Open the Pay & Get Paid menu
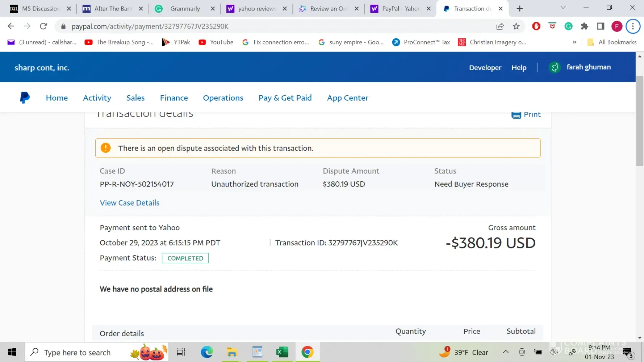This screenshot has height=362, width=644. click(x=285, y=98)
